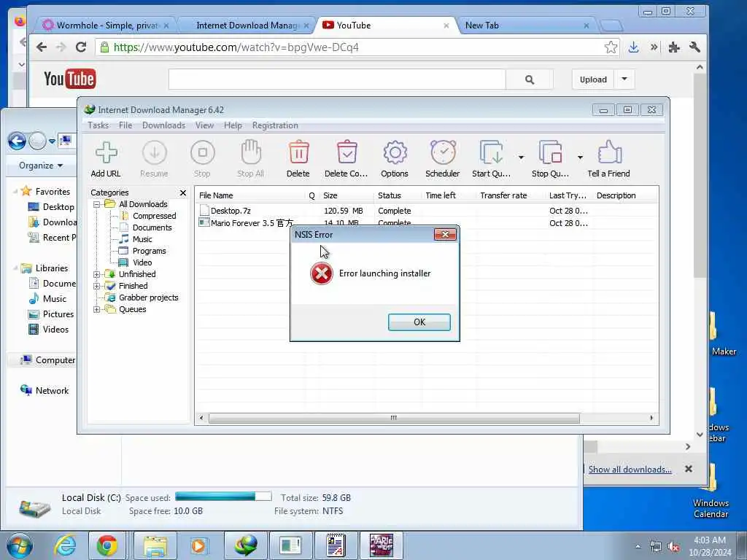Viewport: 747px width, 560px height.
Task: Open the View menu in IDM
Action: coord(204,125)
